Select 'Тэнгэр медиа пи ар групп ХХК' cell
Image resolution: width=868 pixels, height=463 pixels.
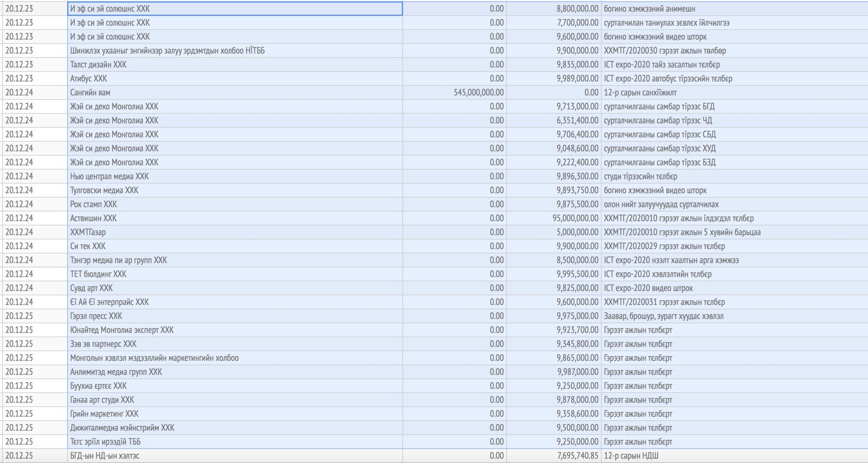(x=235, y=260)
